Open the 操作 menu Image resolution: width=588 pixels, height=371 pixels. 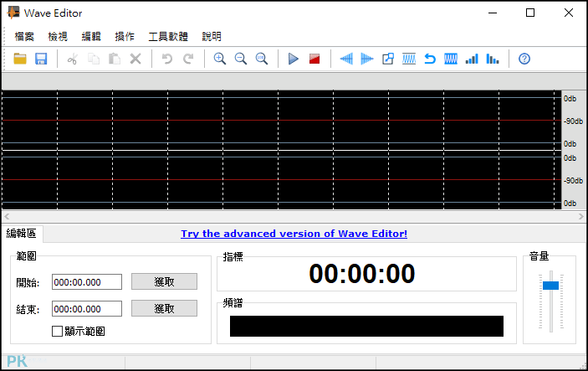click(125, 36)
